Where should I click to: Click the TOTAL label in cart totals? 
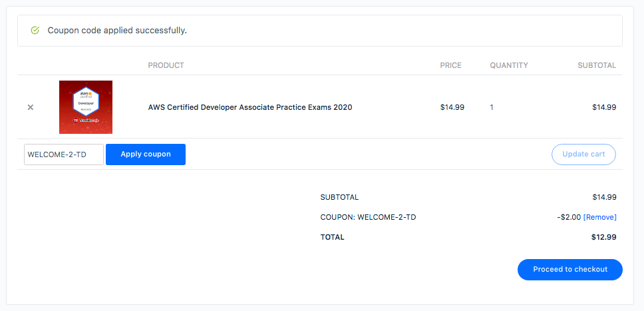point(332,237)
